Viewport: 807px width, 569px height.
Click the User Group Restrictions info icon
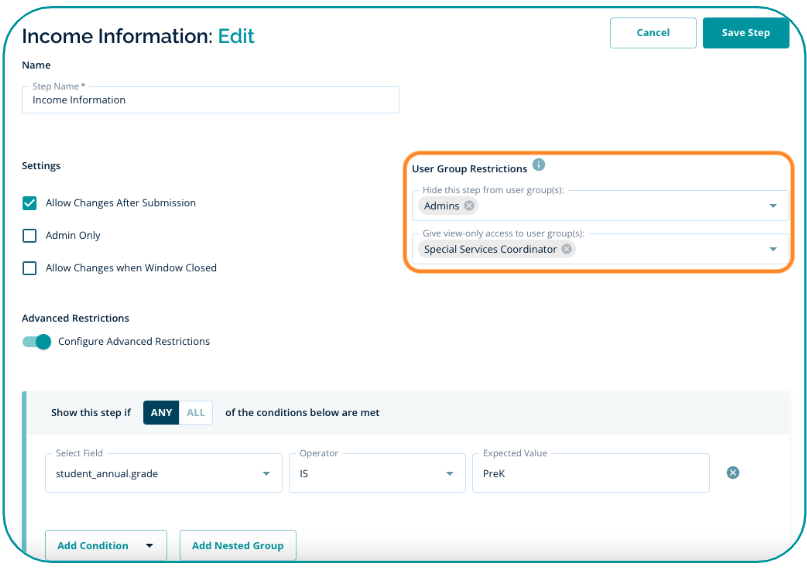539,166
